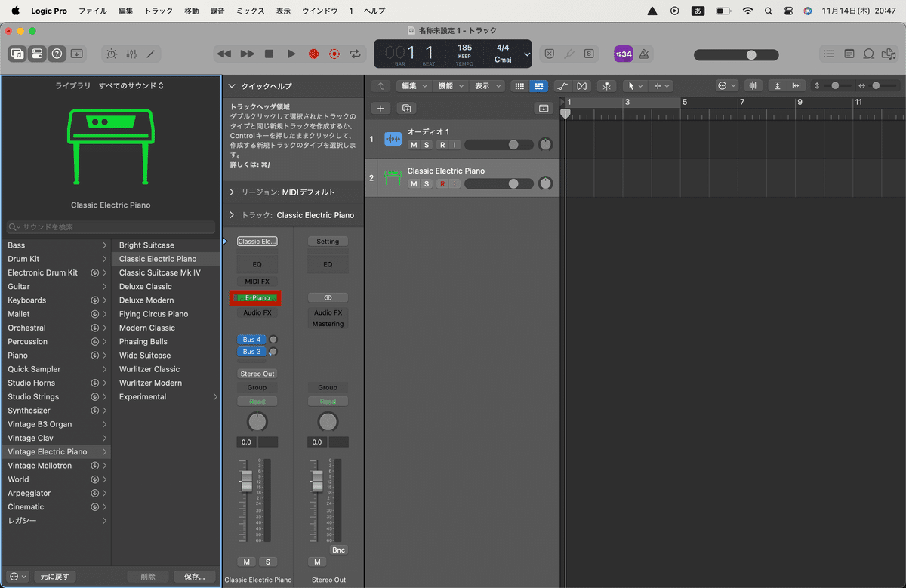Image resolution: width=906 pixels, height=588 pixels.
Task: Open the Loop Browser icon
Action: click(869, 54)
